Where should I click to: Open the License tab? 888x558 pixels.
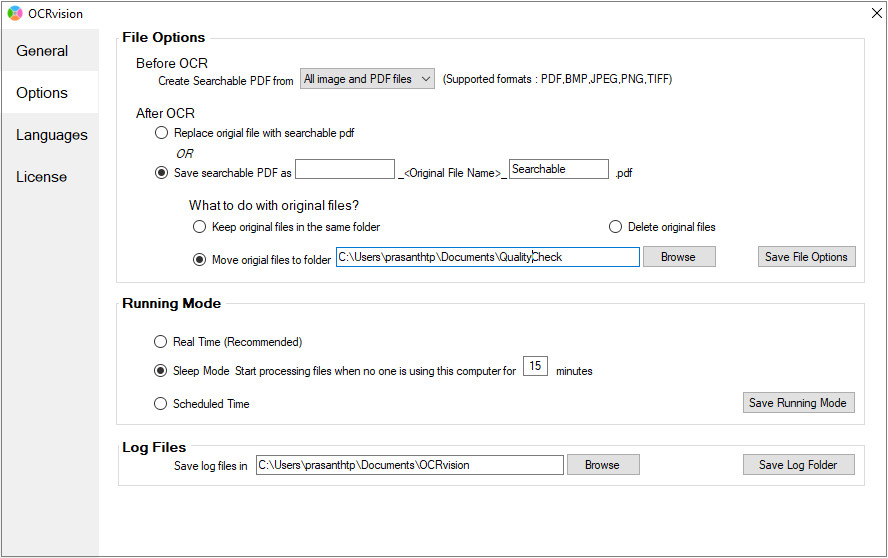41,177
